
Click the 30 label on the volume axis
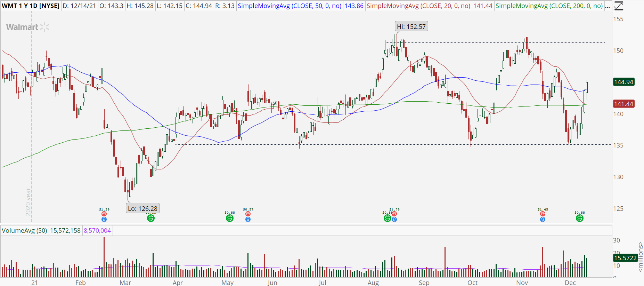tap(617, 240)
